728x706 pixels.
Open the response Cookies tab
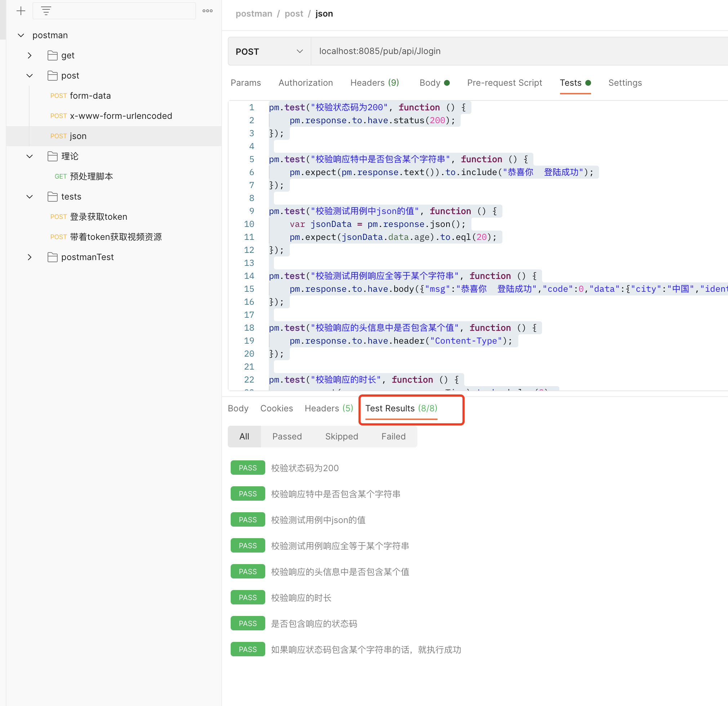(276, 408)
